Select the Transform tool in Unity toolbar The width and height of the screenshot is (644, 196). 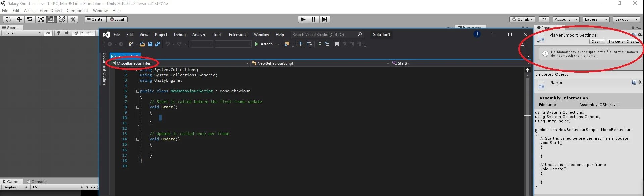pyautogui.click(x=62, y=19)
